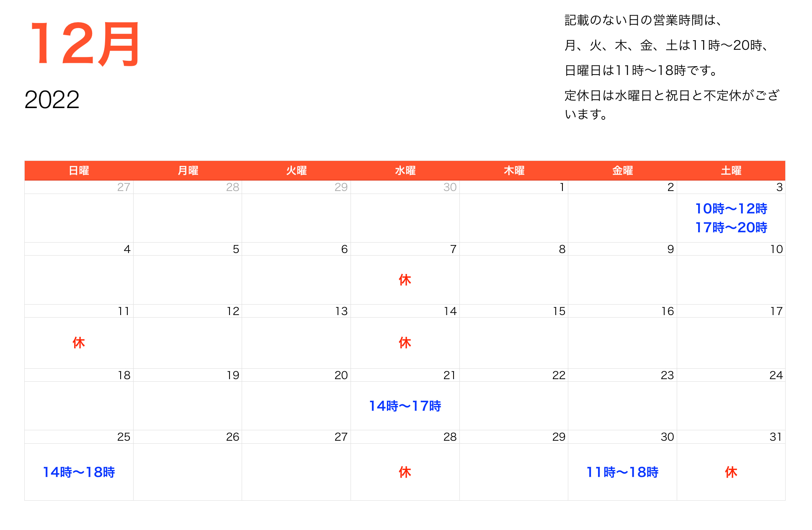Click date number 16
812x530 pixels.
pos(668,311)
